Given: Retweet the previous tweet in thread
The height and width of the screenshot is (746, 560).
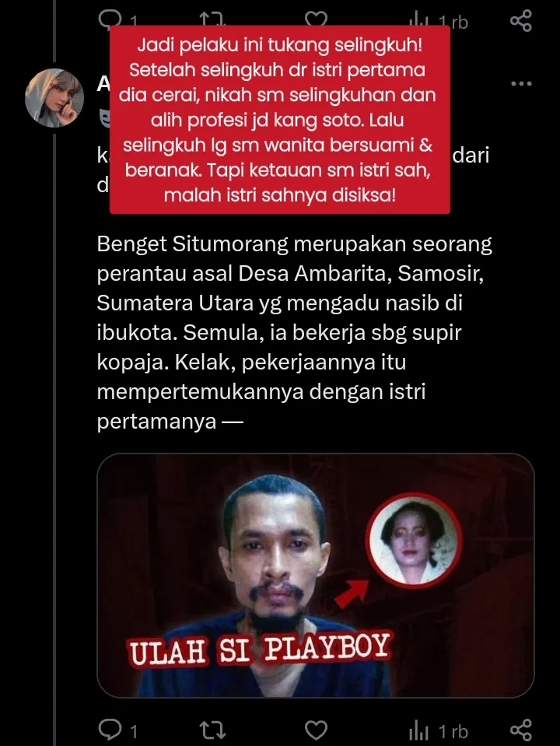Looking at the screenshot, I should point(212,19).
